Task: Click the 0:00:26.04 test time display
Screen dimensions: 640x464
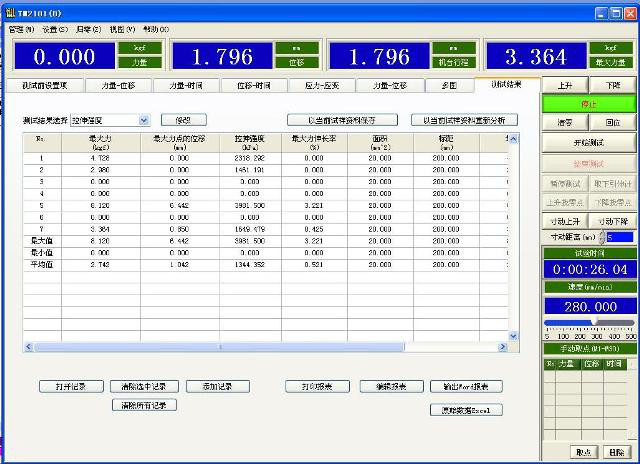Action: tap(590, 269)
